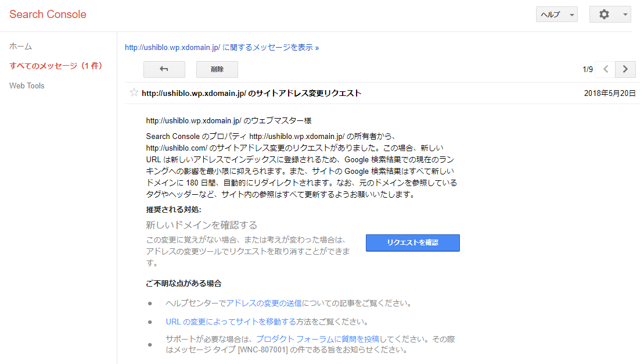This screenshot has height=364, width=644.
Task: Go to the previous message arrow
Action: coord(606,69)
